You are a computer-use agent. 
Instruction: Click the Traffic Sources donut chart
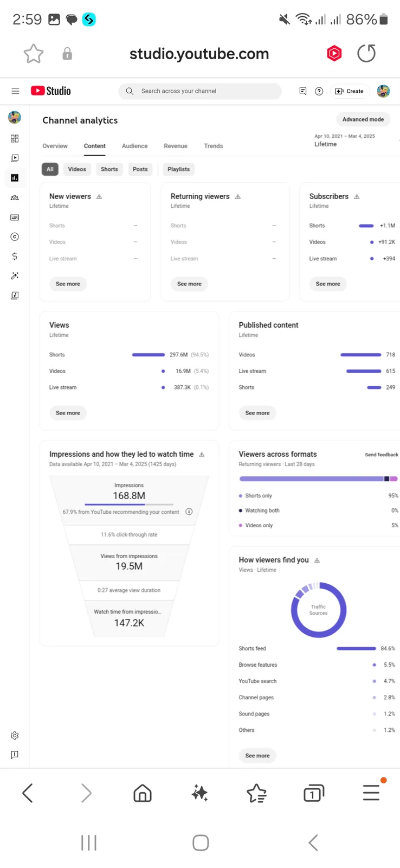[319, 610]
